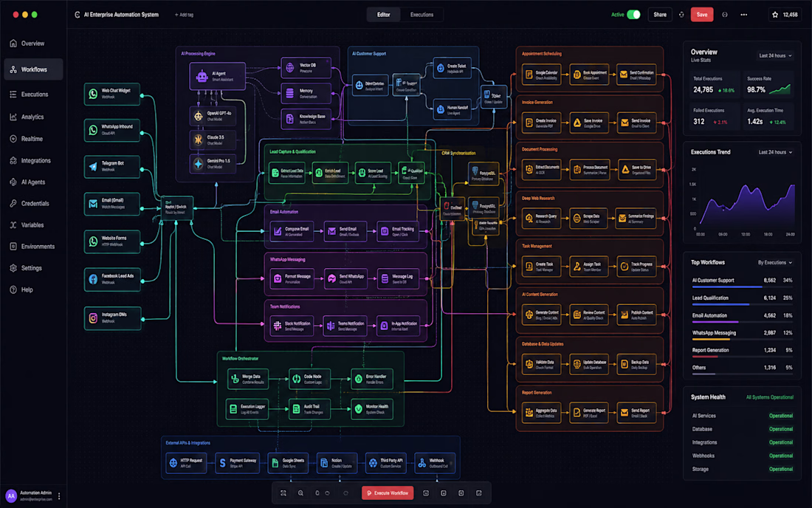Select Workflows in the sidebar
812x508 pixels.
click(x=34, y=69)
